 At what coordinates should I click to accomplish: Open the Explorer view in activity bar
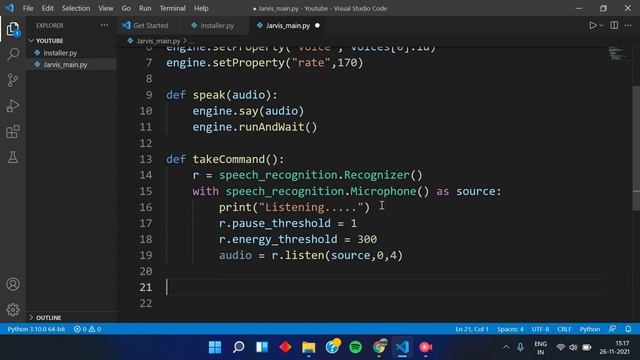[13, 29]
